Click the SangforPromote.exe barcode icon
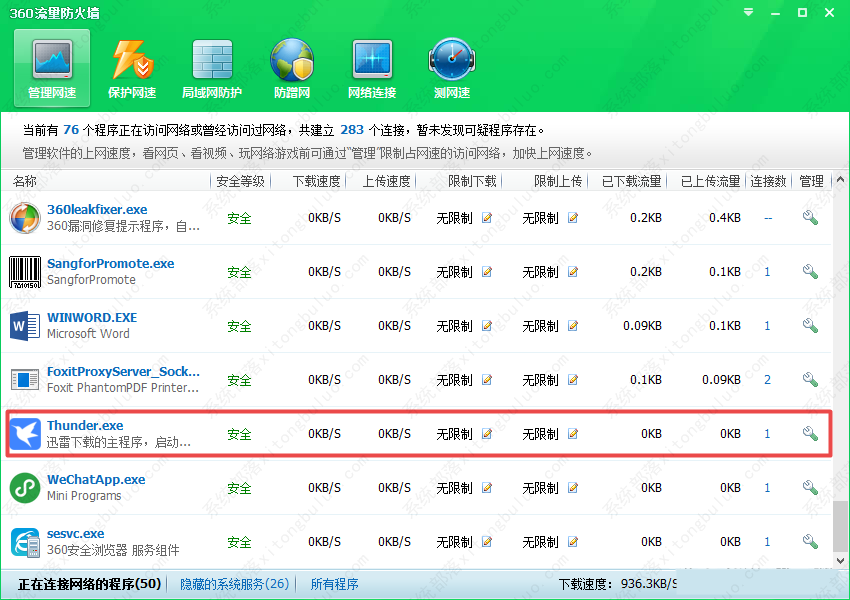 tap(25, 272)
